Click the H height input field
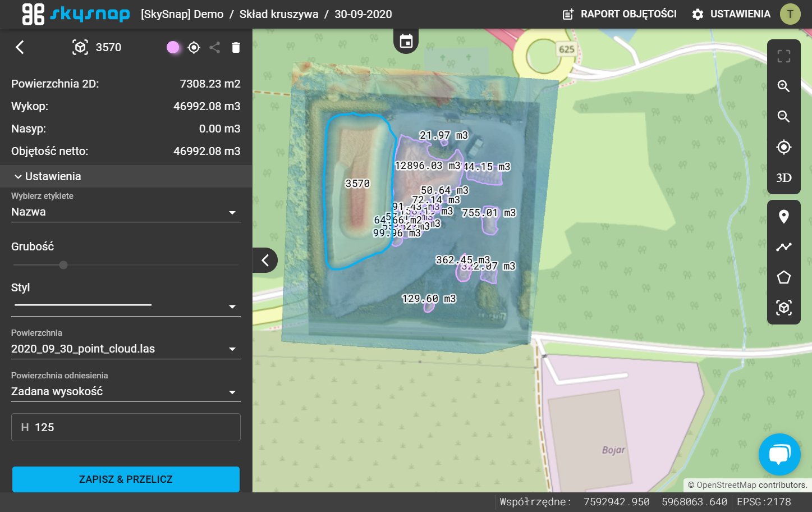Image resolution: width=812 pixels, height=512 pixels. [x=126, y=427]
